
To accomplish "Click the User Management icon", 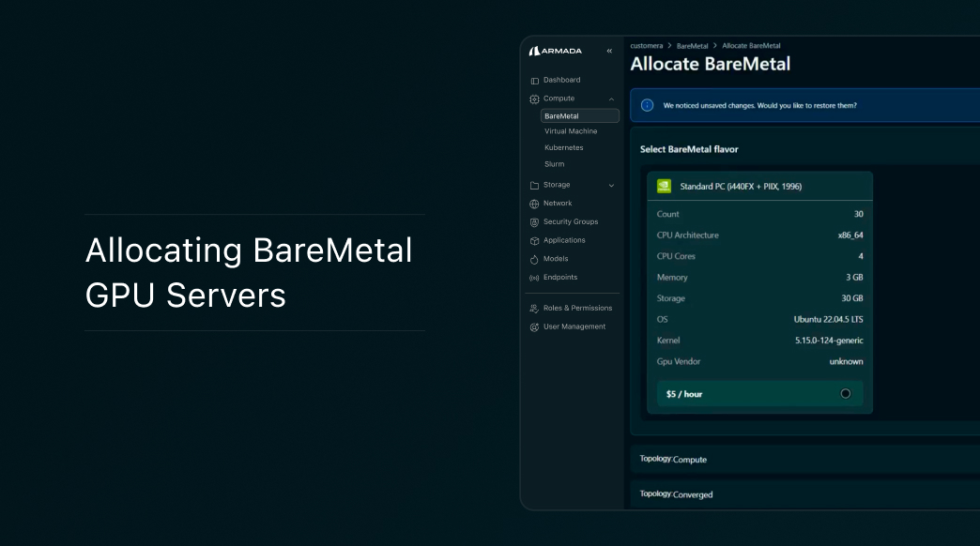I will [x=534, y=326].
